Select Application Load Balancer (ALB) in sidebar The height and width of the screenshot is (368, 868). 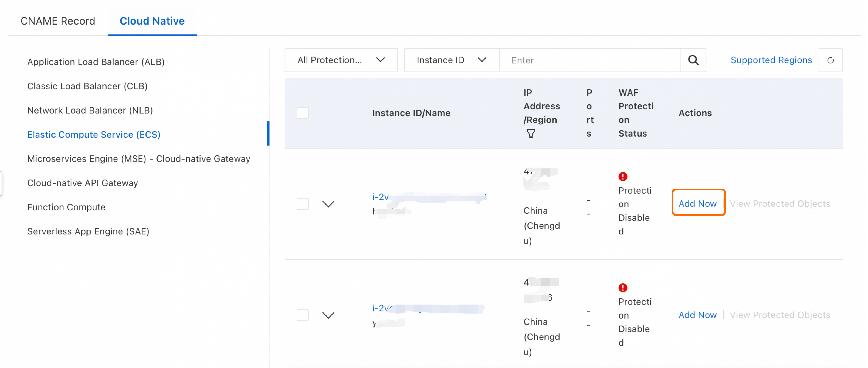[x=96, y=62]
